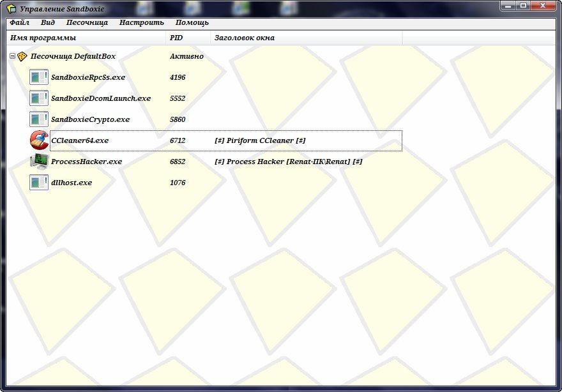Close the Sandboxie window
Screen dimensions: 562x392
(543, 6)
